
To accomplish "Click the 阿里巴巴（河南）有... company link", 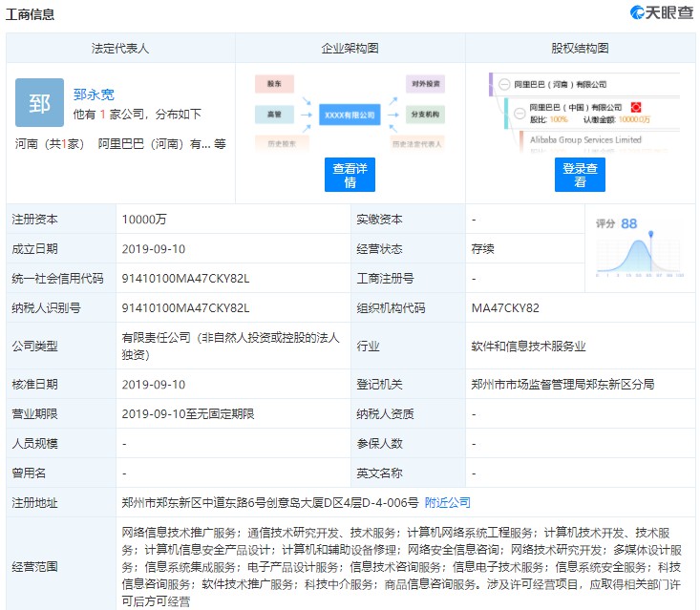I will click(156, 144).
